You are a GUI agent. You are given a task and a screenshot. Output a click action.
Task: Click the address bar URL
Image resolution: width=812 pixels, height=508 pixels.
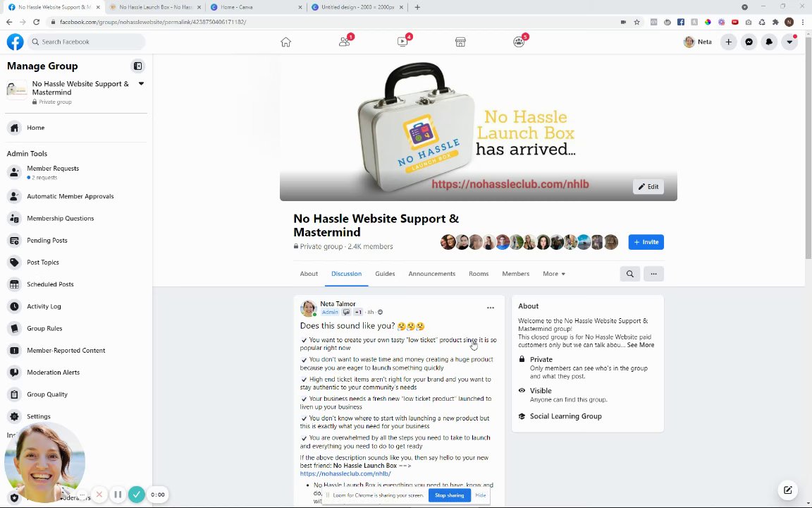click(x=153, y=23)
